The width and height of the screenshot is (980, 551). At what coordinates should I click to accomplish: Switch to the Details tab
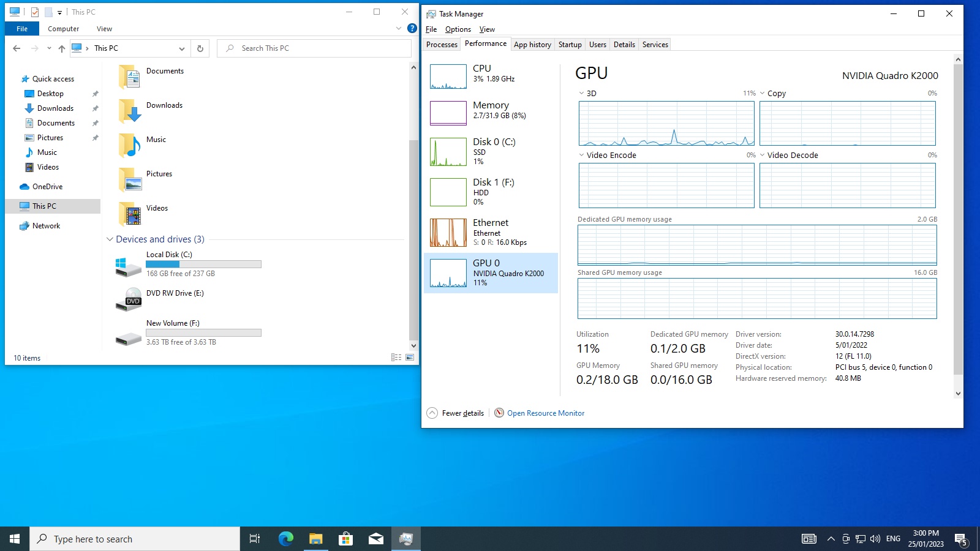(x=624, y=45)
